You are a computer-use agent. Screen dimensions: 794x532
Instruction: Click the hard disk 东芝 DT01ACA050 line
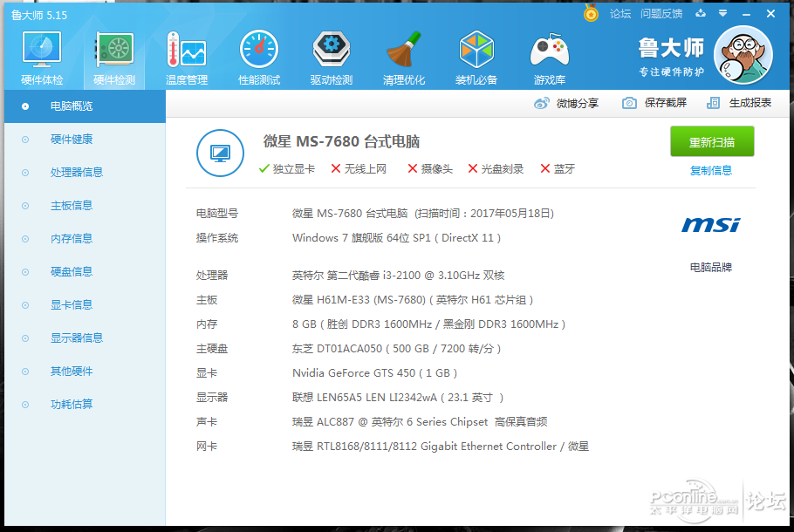[x=396, y=349]
